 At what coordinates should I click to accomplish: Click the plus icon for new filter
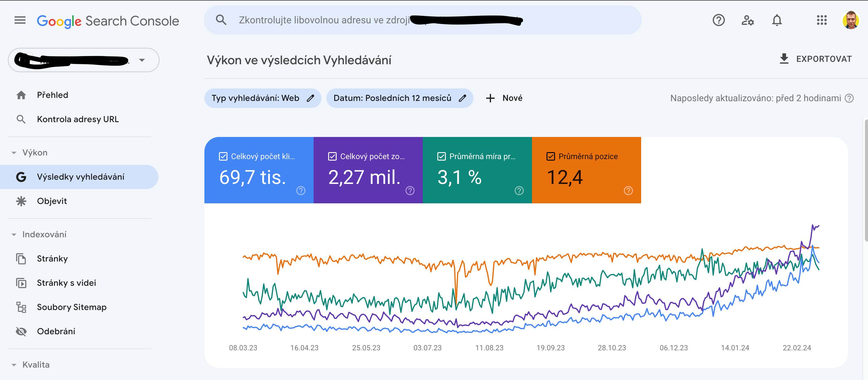pos(490,98)
